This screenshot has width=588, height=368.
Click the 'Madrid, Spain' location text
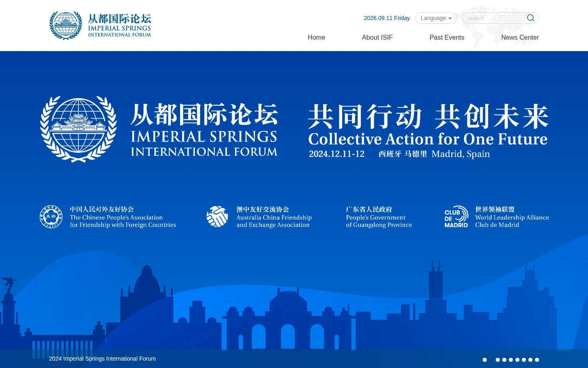tap(461, 154)
